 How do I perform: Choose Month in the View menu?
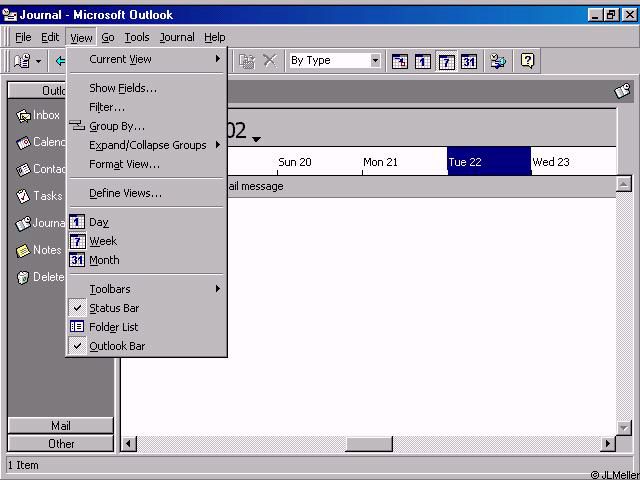point(146,260)
